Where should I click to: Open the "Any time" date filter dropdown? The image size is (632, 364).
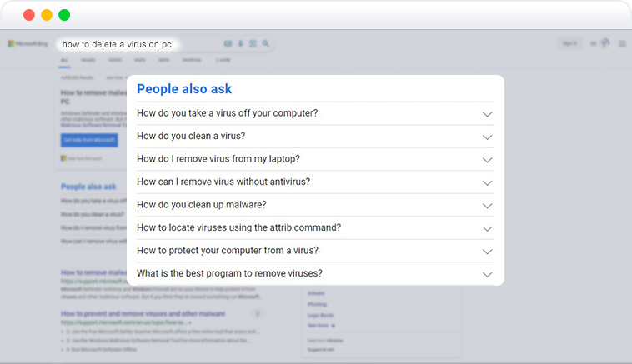(117, 77)
